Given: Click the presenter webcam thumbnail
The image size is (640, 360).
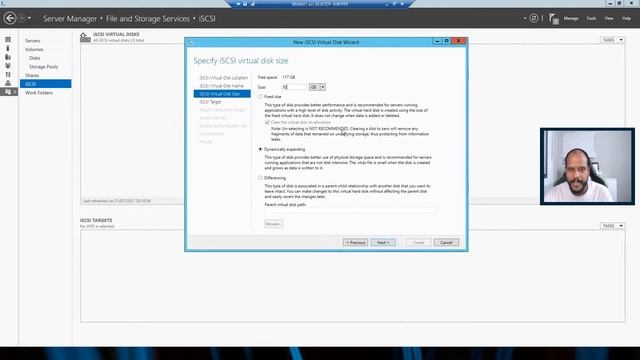Looking at the screenshot, I should point(587,167).
